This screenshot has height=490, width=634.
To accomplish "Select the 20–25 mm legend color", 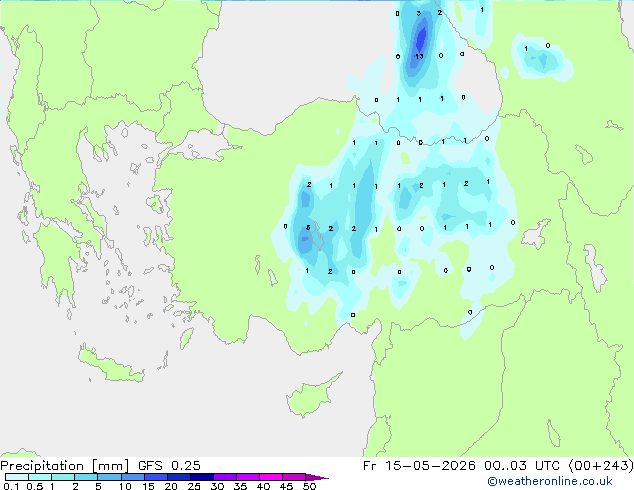I will 179,477.
